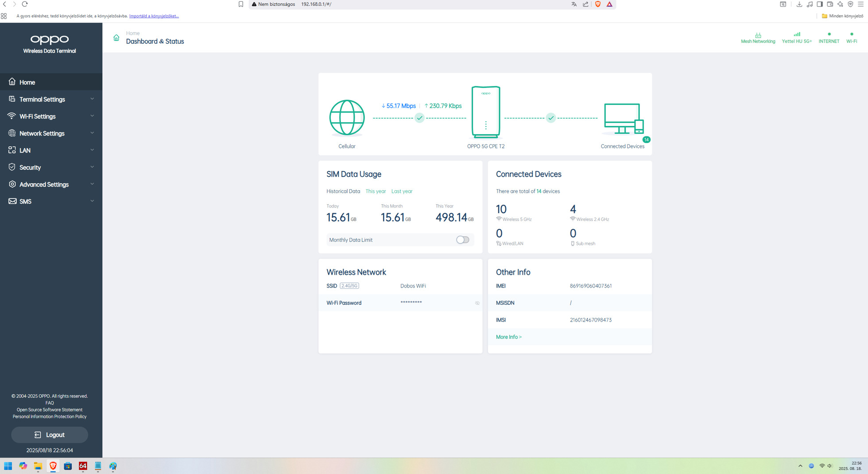
Task: Show the Wi-Fi password with eye icon
Action: pos(477,303)
